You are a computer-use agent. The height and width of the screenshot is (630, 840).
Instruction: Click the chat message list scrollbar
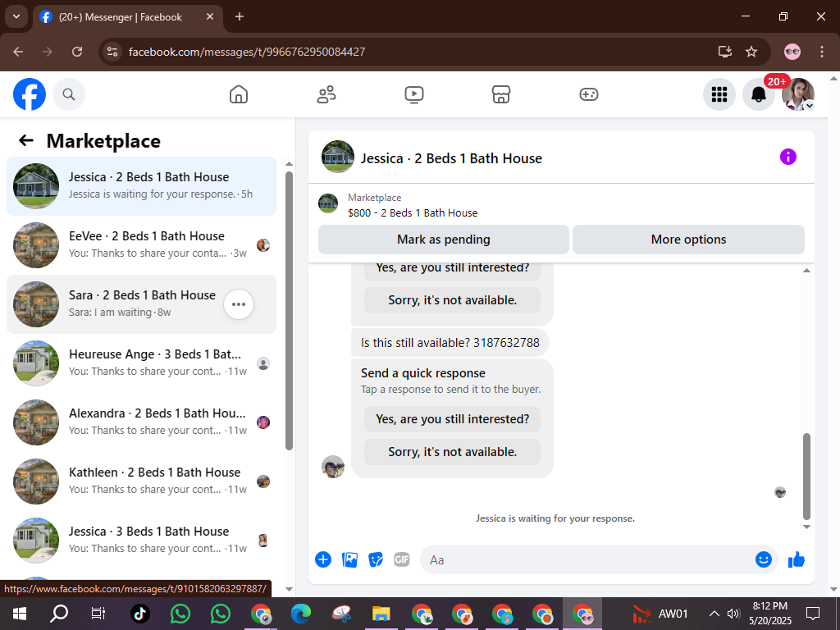807,477
